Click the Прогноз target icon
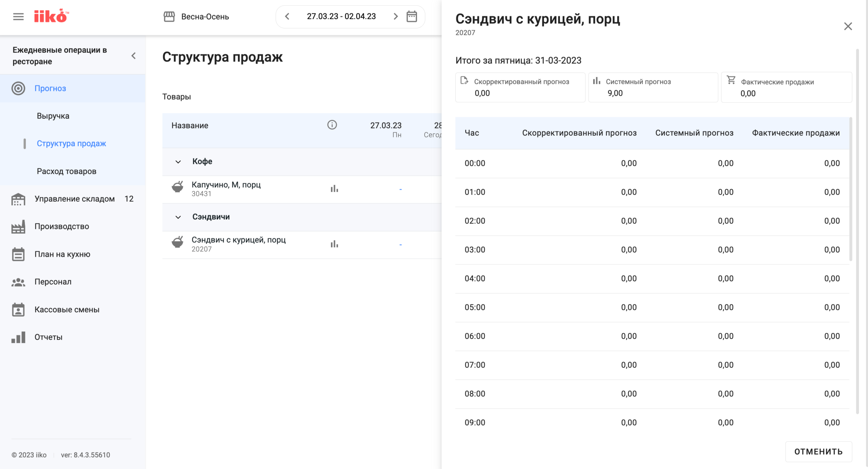The height and width of the screenshot is (469, 868). tap(18, 88)
